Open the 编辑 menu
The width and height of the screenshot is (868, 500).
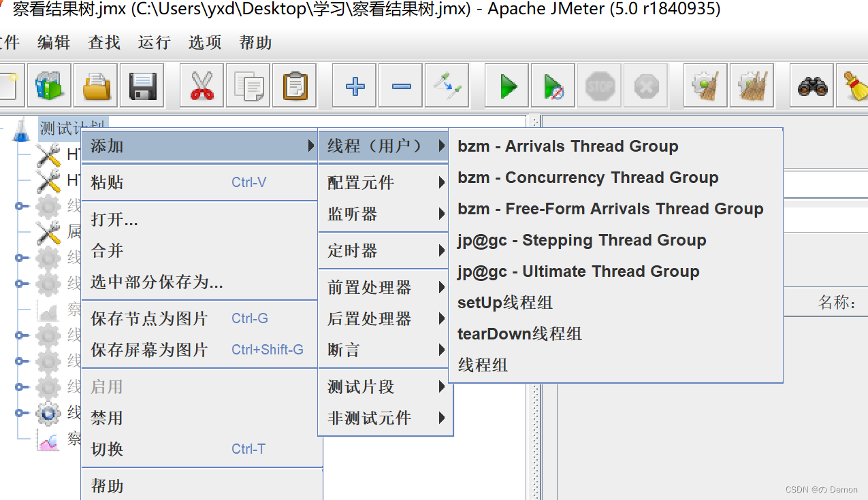tap(54, 42)
